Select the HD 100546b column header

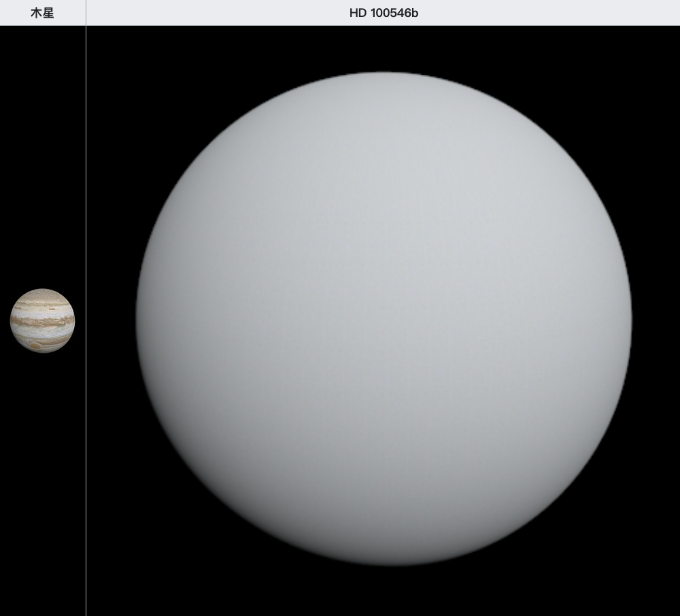(383, 13)
